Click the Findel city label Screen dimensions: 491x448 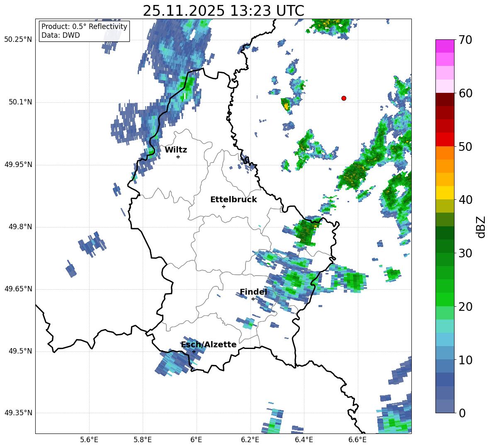(x=253, y=292)
